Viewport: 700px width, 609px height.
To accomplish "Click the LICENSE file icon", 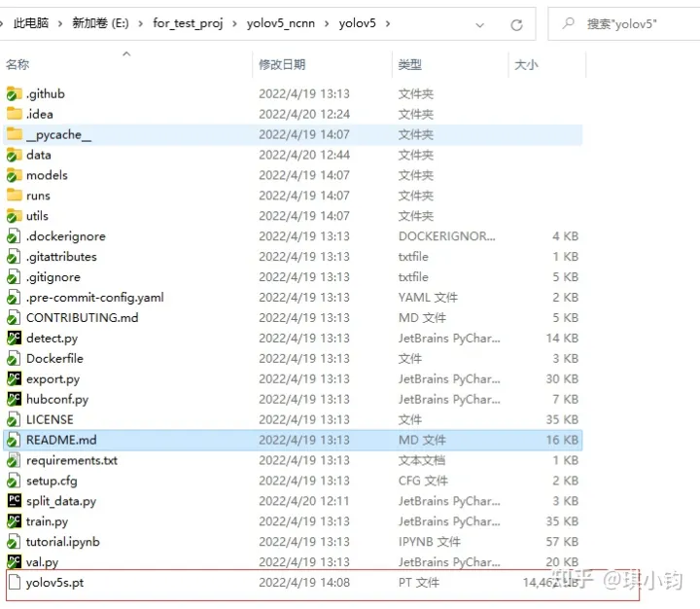I will click(x=14, y=419).
